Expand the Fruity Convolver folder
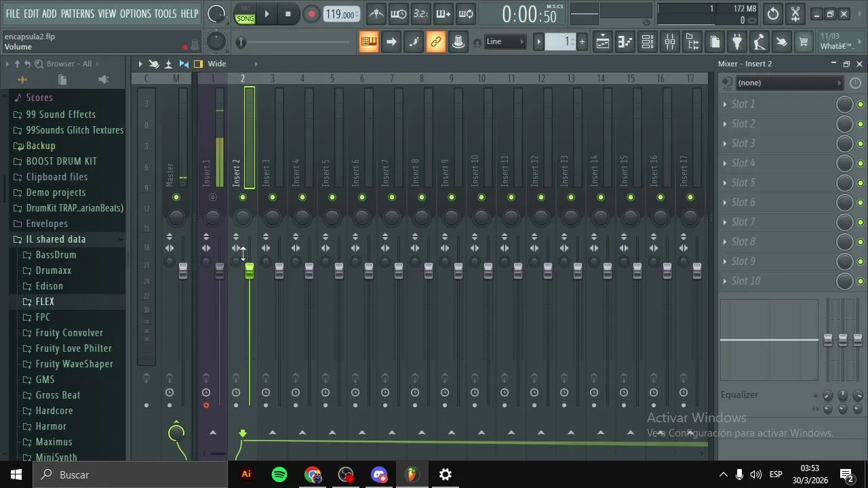868x488 pixels. point(69,333)
